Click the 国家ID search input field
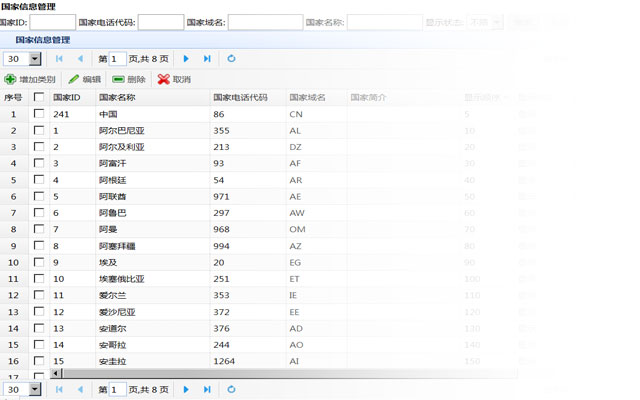Image resolution: width=640 pixels, height=400 pixels. [x=52, y=22]
